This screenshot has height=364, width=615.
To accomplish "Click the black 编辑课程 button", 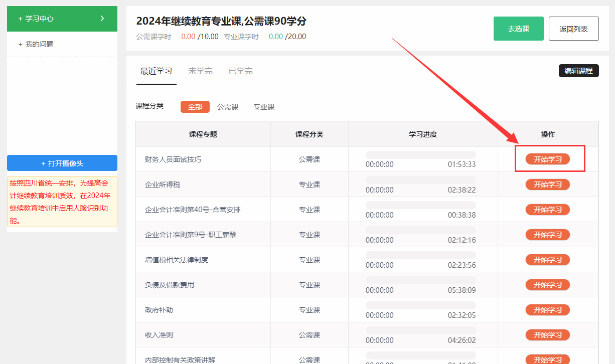I will coord(578,71).
